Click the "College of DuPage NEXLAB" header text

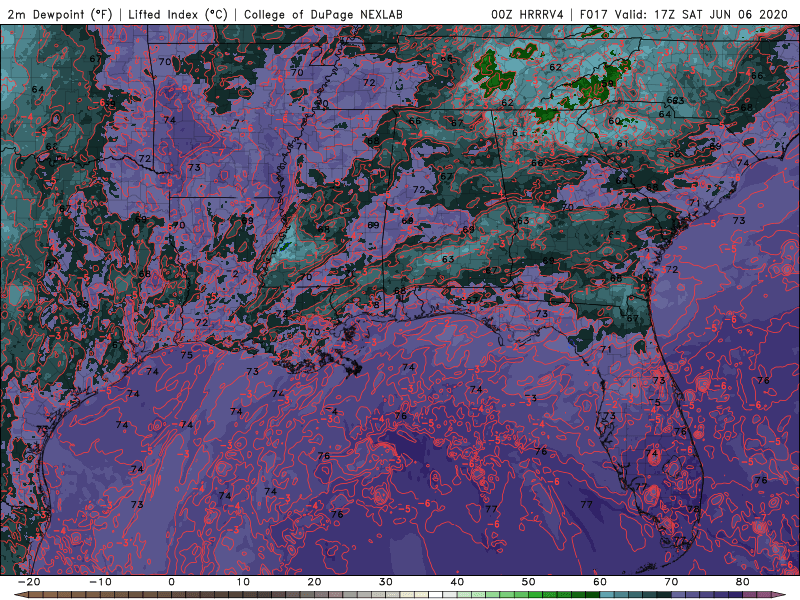(x=323, y=14)
